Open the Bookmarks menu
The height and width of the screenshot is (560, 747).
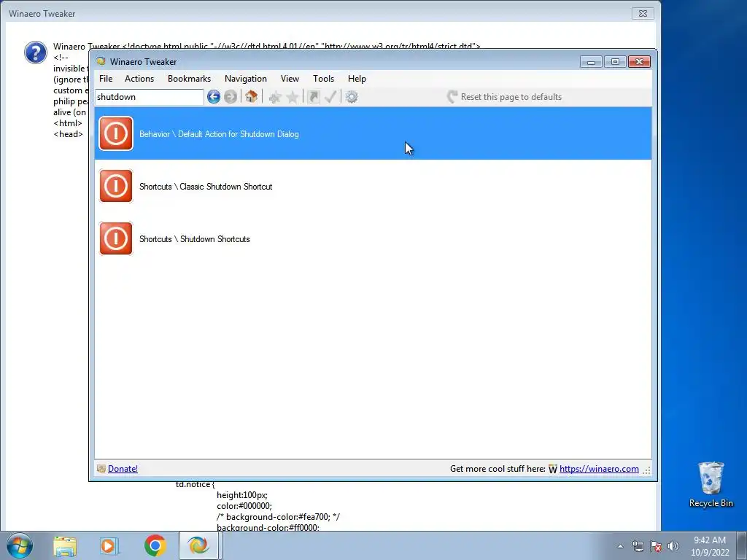189,79
